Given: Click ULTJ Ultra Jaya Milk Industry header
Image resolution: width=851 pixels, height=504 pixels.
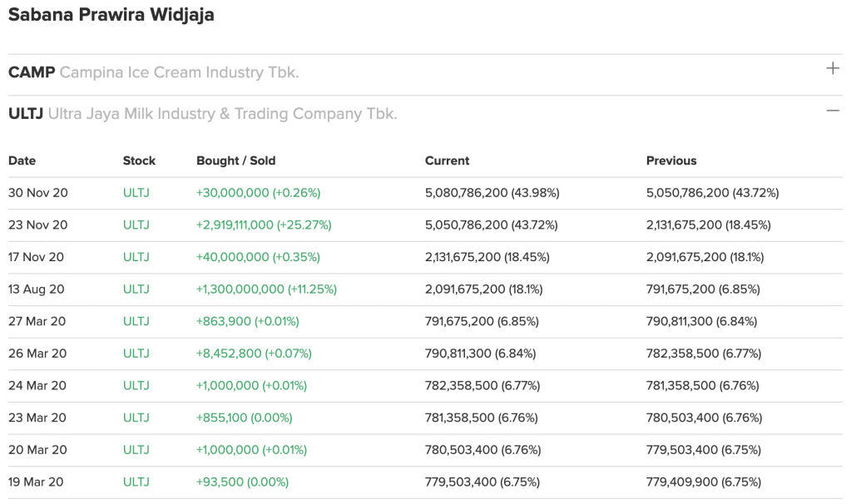Looking at the screenshot, I should (203, 114).
